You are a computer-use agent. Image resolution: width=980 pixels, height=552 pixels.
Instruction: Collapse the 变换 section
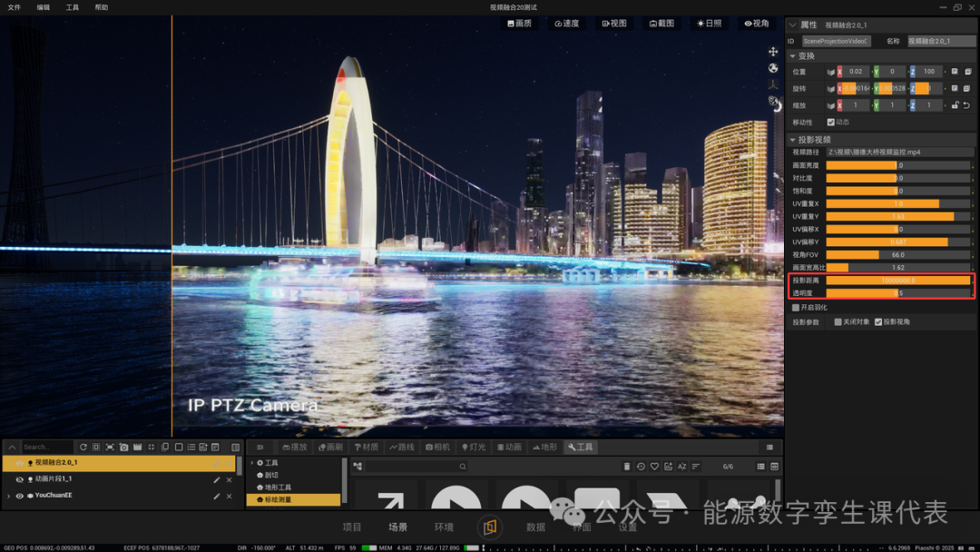coord(792,56)
